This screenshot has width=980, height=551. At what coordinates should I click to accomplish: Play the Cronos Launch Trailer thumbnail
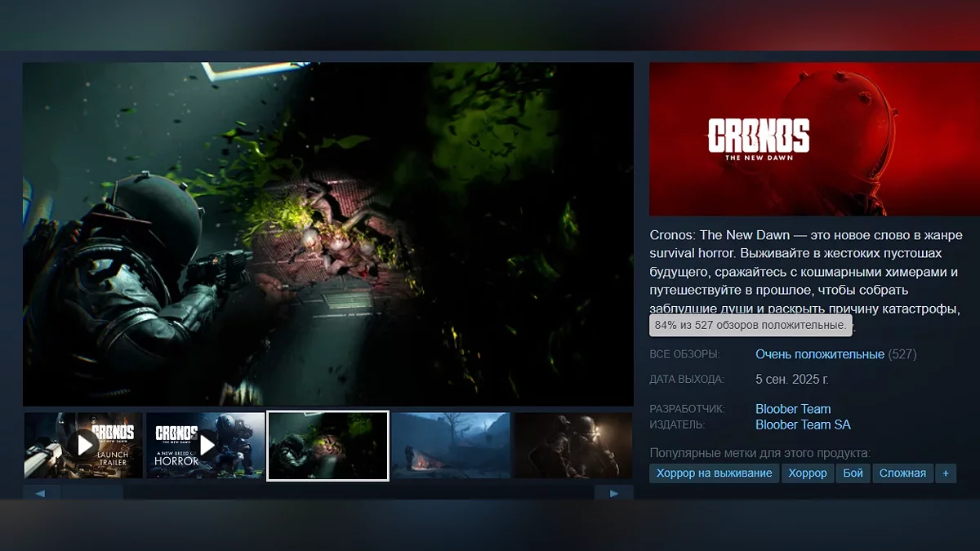(x=83, y=445)
